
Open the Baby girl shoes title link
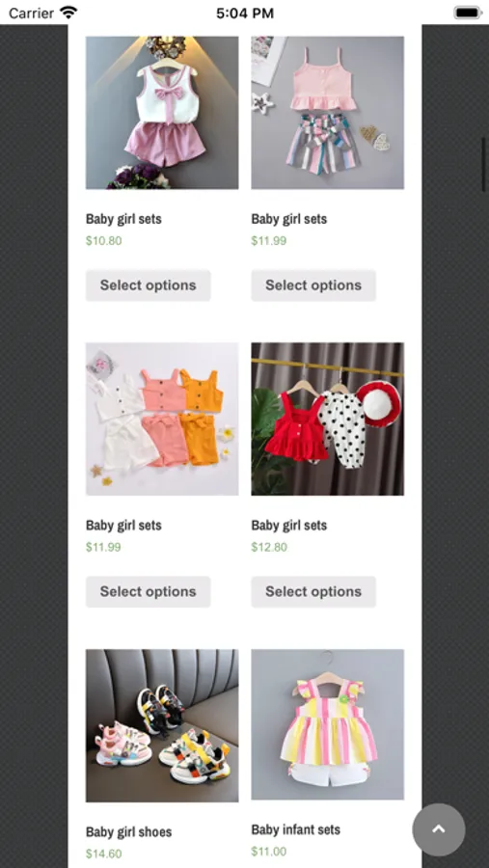[x=128, y=831]
